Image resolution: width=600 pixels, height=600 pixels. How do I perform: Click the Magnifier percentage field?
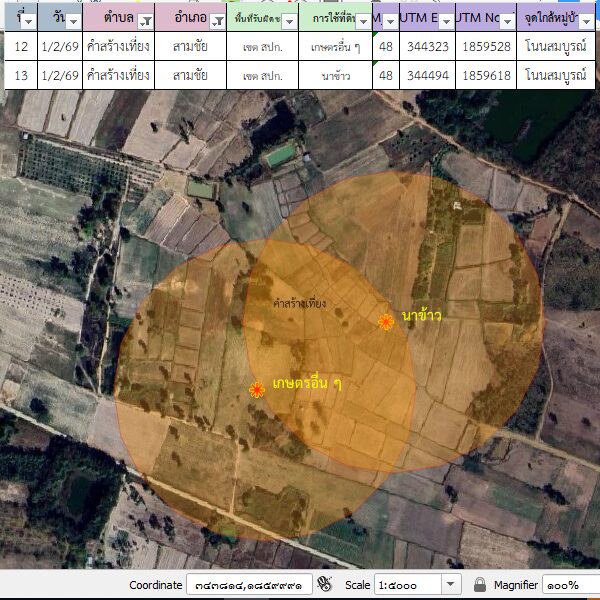pos(570,584)
